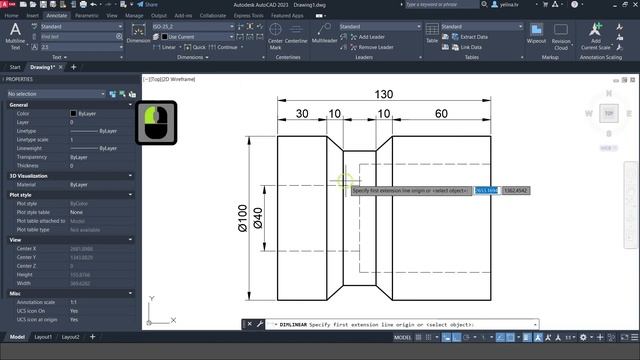Expand the Text panel flyout
Viewport: 640px width, 360px height.
pos(59,58)
